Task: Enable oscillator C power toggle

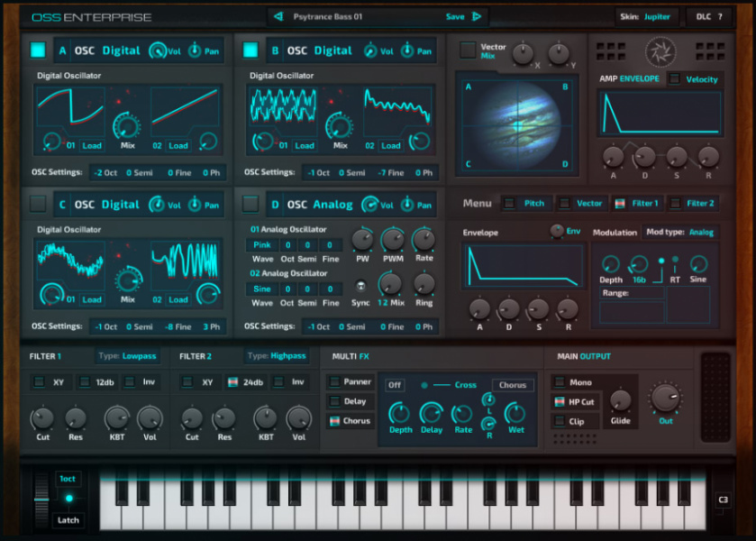Action: [x=38, y=204]
